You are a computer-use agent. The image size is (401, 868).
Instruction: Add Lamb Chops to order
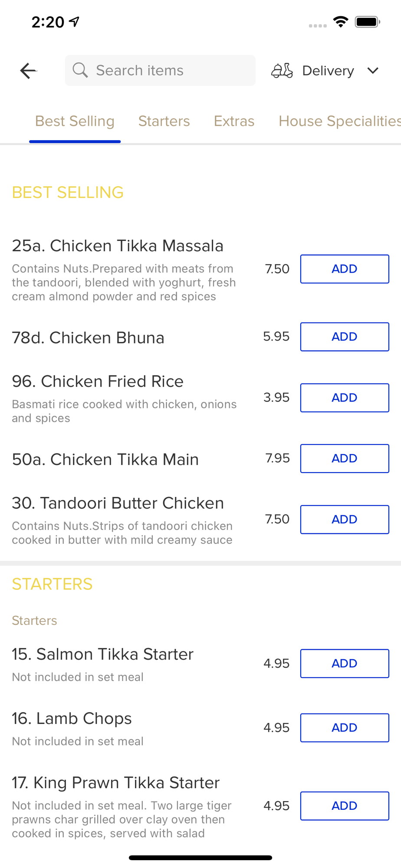345,728
